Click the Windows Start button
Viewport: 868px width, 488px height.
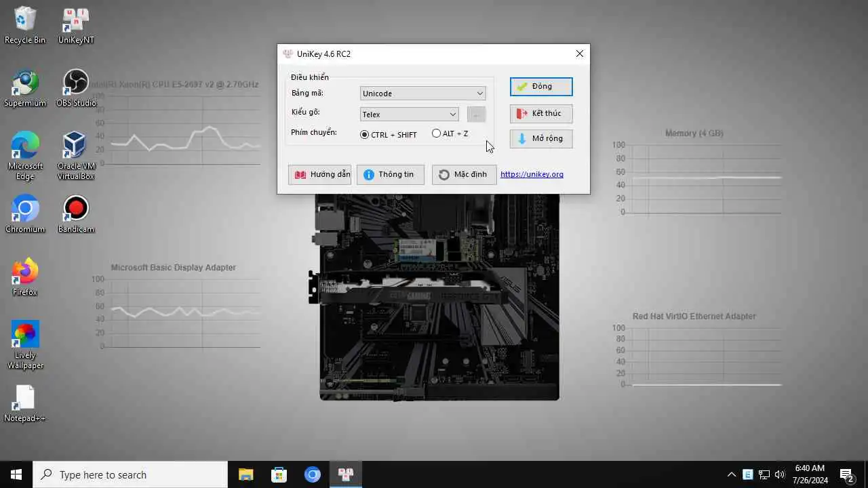click(x=16, y=474)
